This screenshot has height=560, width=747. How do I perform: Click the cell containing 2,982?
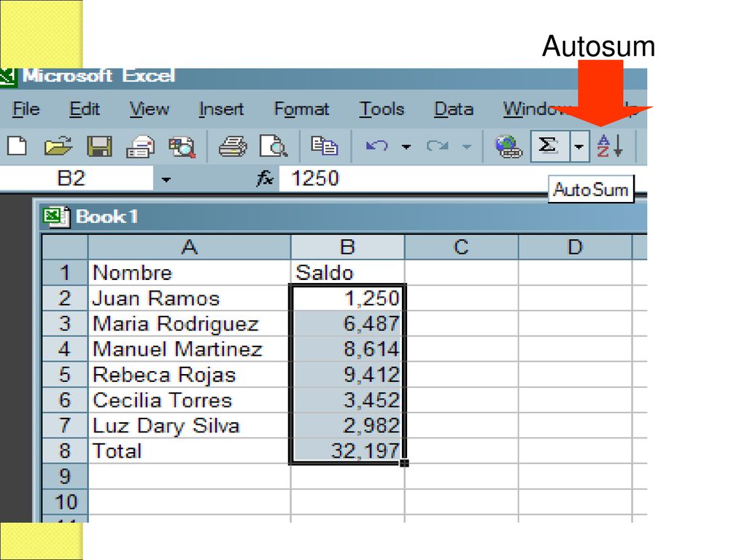point(347,425)
